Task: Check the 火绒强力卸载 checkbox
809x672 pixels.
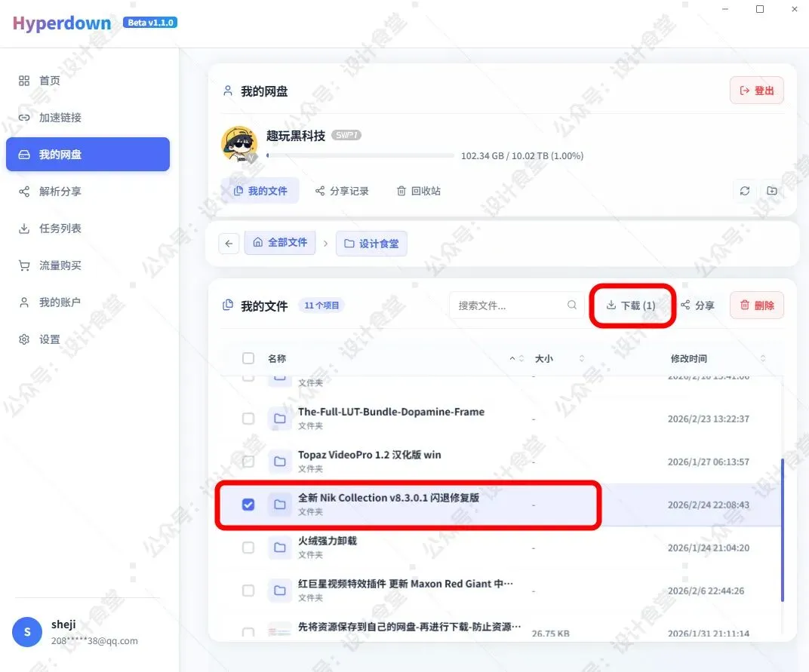Action: point(248,548)
